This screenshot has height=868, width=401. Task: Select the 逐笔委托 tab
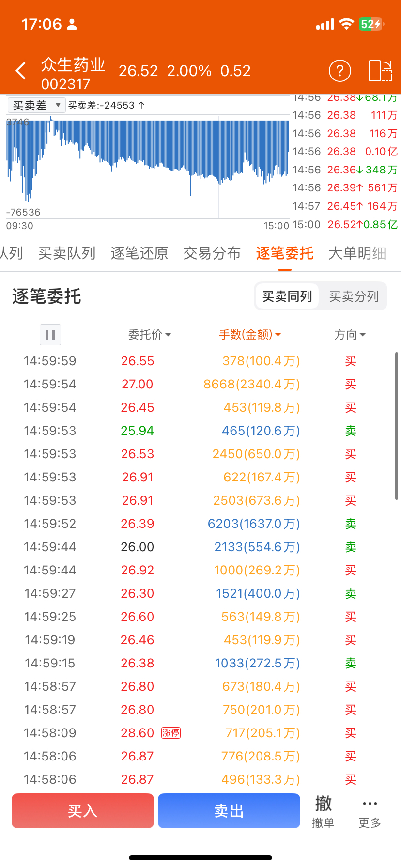[x=285, y=253]
